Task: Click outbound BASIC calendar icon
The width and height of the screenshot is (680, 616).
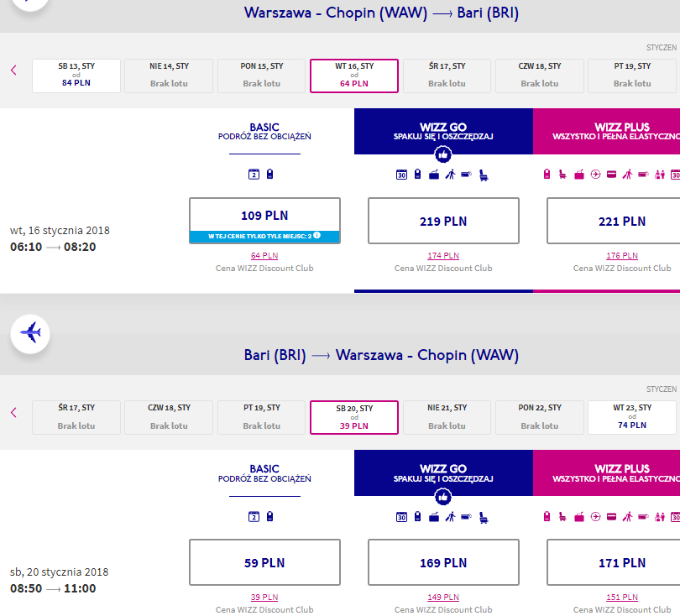Action: coord(254,175)
